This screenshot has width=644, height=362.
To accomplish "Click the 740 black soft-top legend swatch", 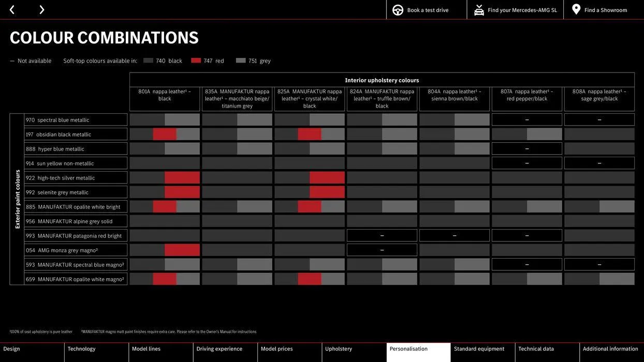I will pyautogui.click(x=148, y=61).
